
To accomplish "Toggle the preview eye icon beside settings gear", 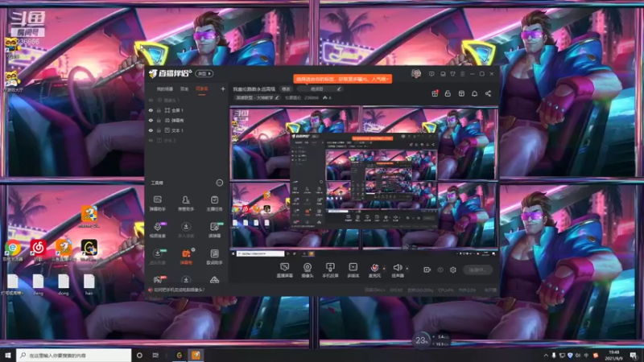I will [440, 269].
